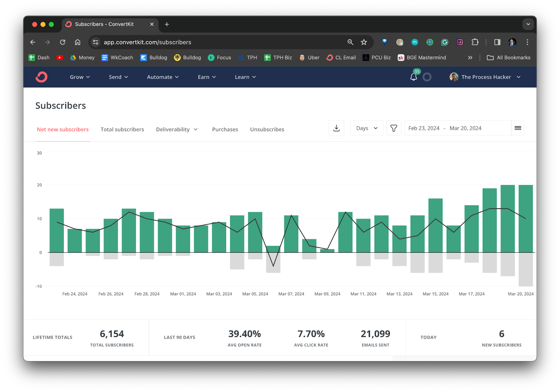Viewport: 560px width, 392px height.
Task: Click the TPH Biz bookmark
Action: (x=278, y=58)
